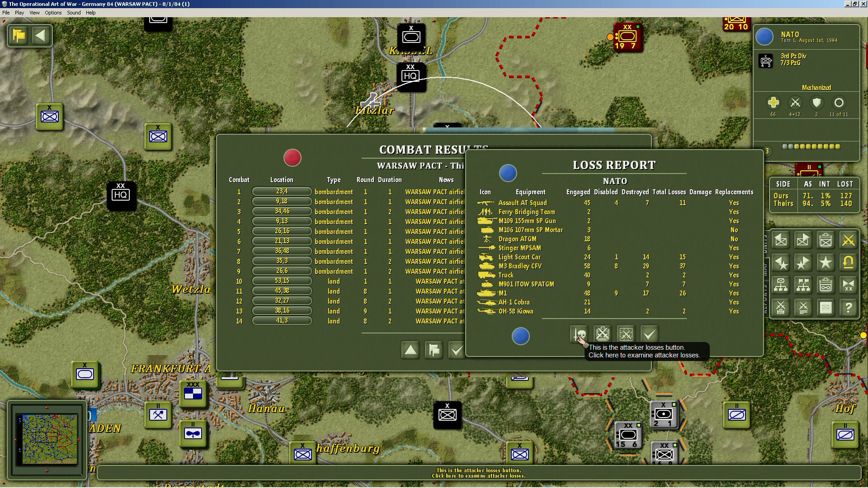Viewport: 868px width, 488px height.
Task: Click the crossed swords over clipboard button
Action: pos(781,308)
